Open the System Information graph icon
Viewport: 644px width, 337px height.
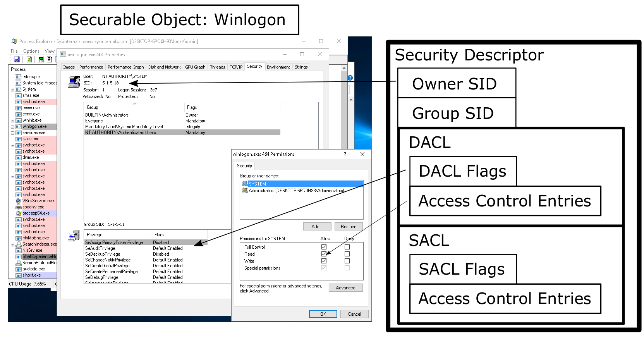[x=41, y=59]
